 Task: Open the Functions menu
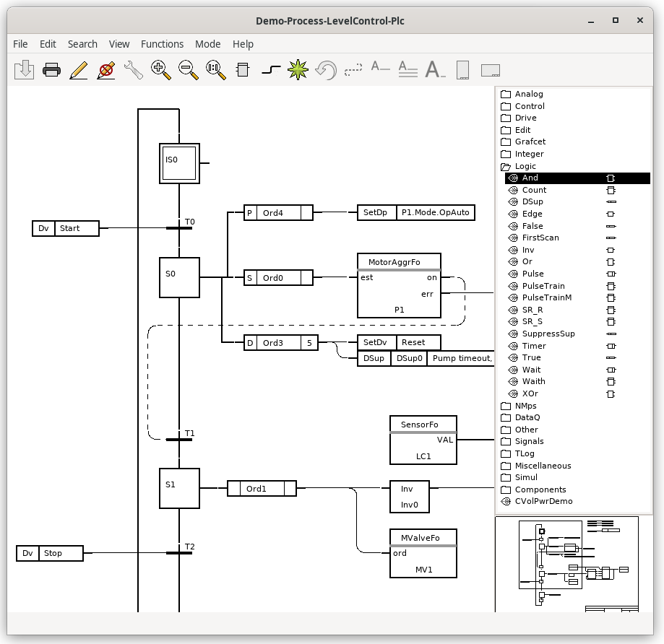point(162,44)
